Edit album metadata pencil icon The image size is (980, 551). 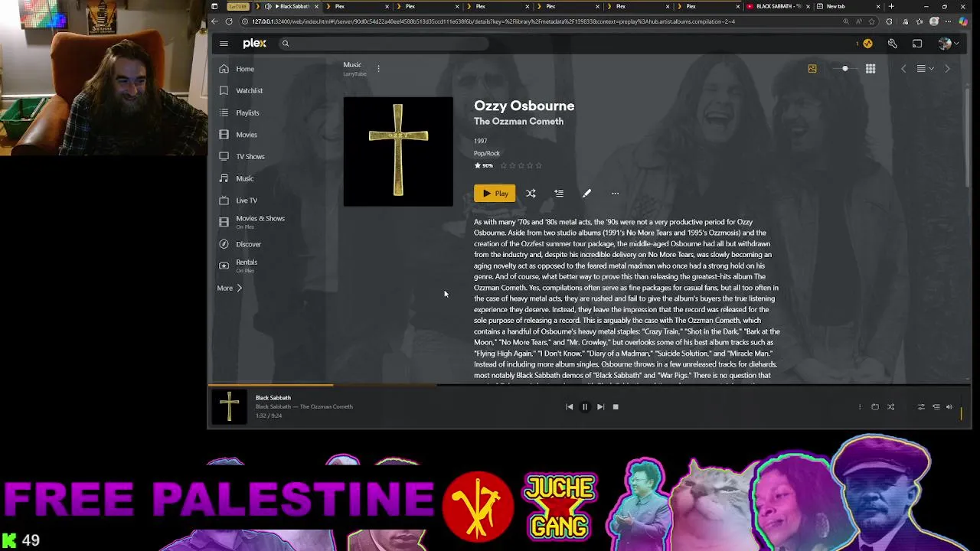[x=586, y=194]
